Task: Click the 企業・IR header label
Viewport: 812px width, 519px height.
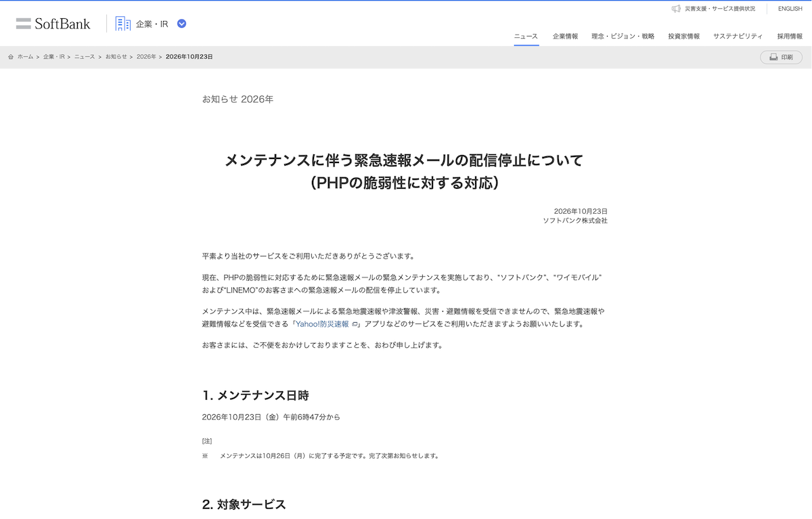Action: coord(152,24)
